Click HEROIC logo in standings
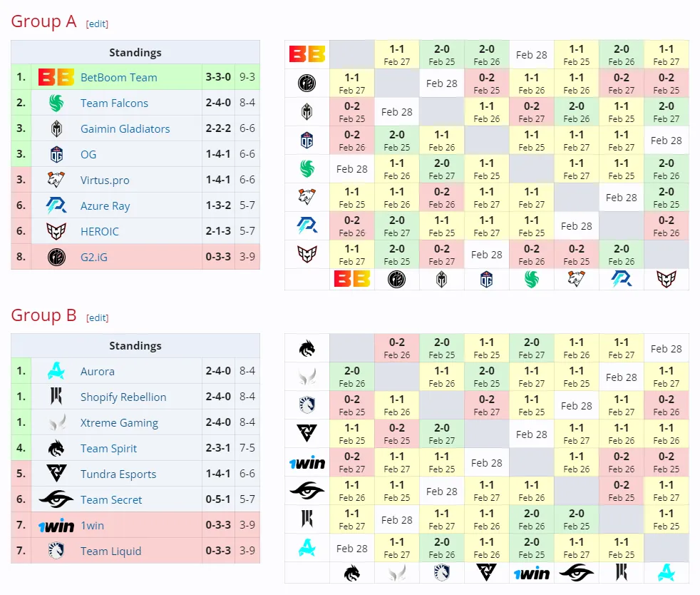 pyautogui.click(x=56, y=231)
